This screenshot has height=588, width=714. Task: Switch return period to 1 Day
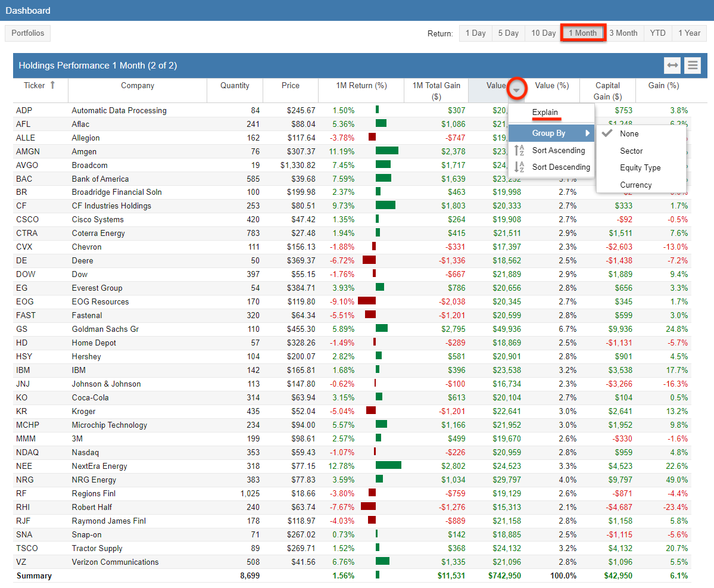point(475,33)
